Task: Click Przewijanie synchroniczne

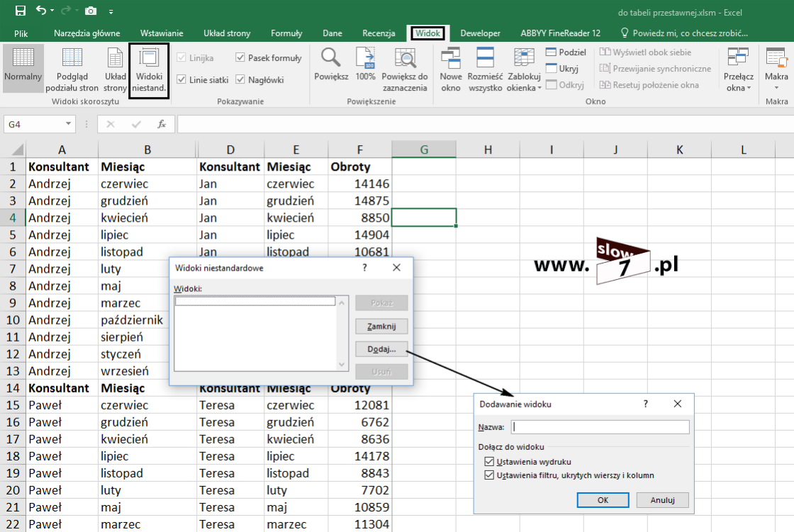Action: tap(656, 68)
